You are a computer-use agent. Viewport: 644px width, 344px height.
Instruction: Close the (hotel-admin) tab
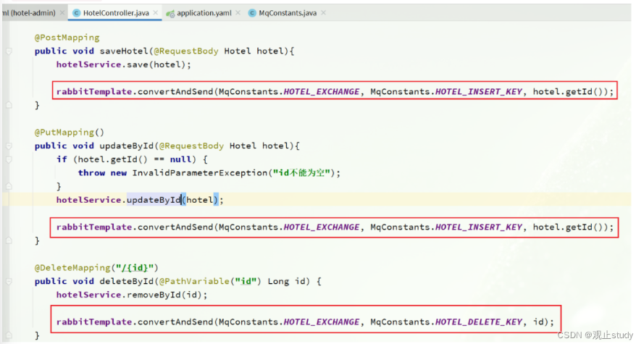pos(62,13)
